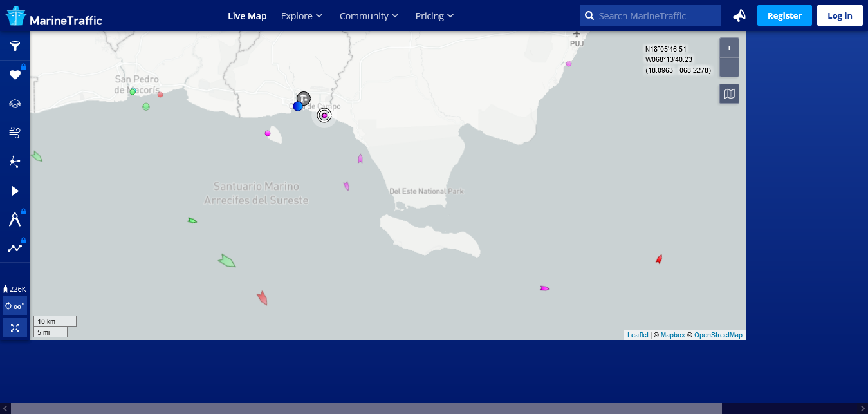Select the pink dot beside the small islet
The width and height of the screenshot is (868, 414).
pos(268,133)
